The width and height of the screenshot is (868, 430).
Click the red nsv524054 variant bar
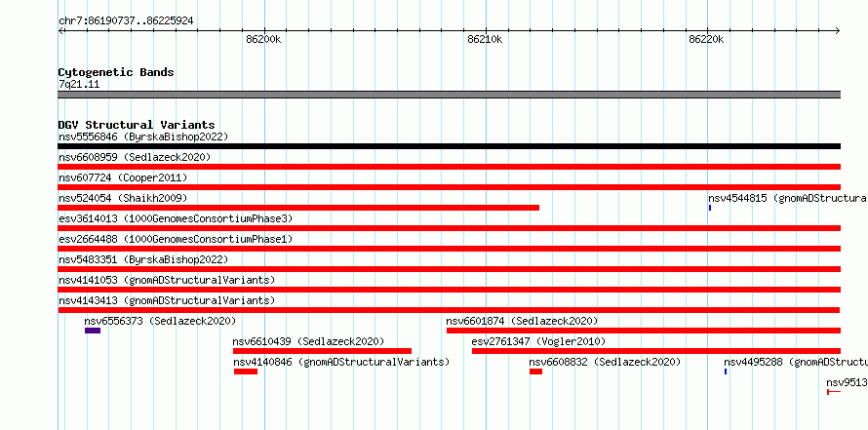point(298,208)
